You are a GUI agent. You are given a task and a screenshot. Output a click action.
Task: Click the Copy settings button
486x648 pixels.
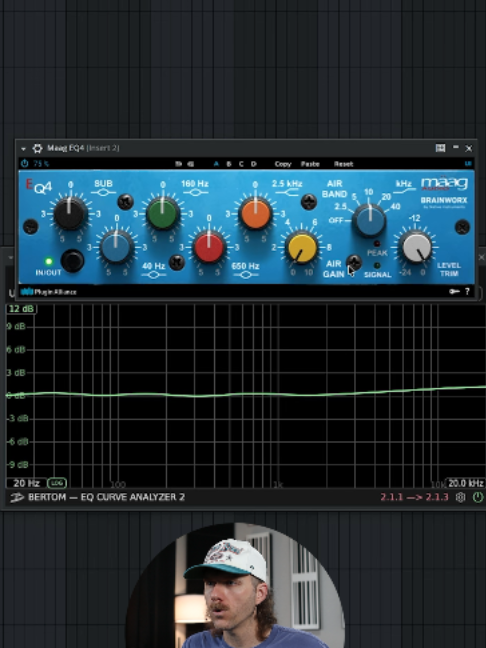283,164
